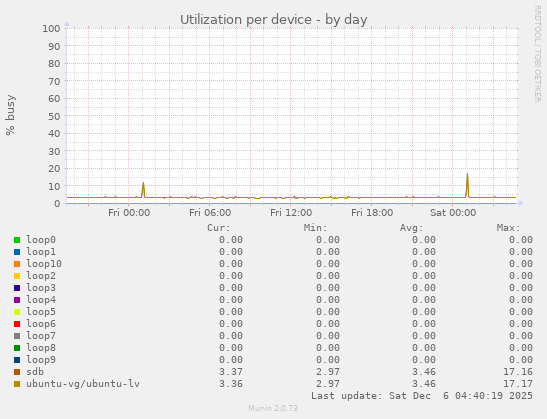Click the Cur: column header

219,228
